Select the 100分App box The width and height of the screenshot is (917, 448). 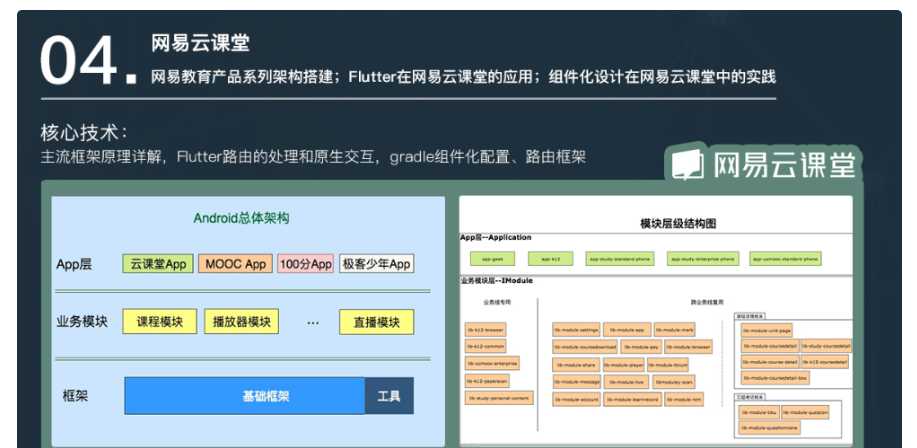[x=305, y=264]
